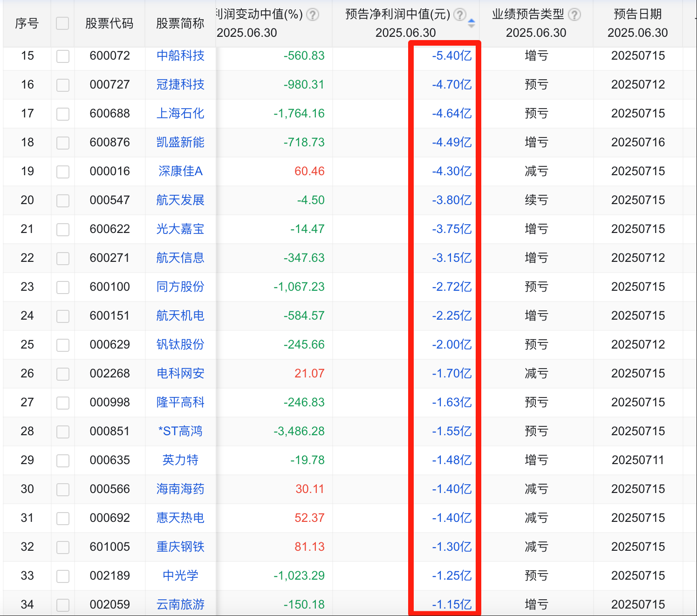The height and width of the screenshot is (616, 697).
Task: Select checkbox for stock 000566
Action: (x=63, y=490)
